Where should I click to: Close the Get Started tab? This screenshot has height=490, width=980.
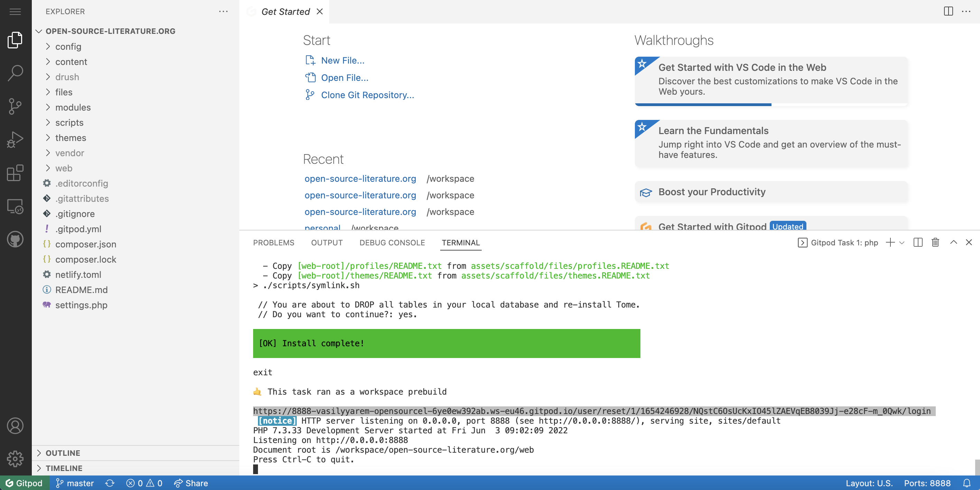click(x=320, y=11)
